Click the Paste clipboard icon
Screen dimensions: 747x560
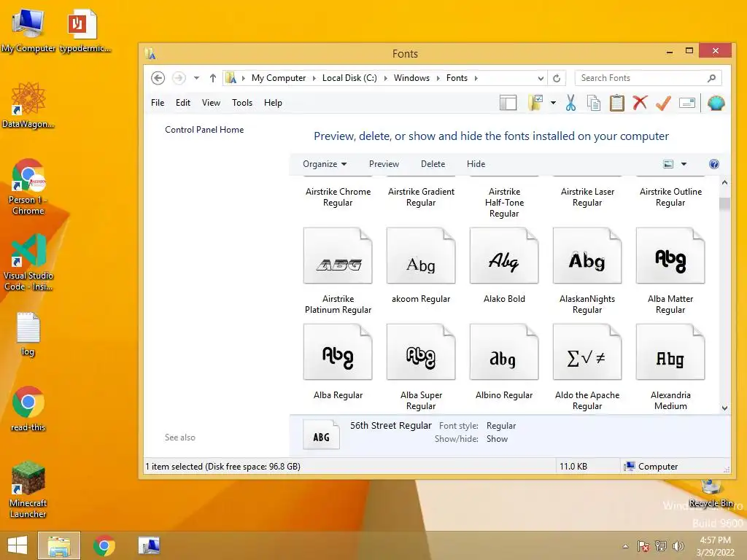617,103
